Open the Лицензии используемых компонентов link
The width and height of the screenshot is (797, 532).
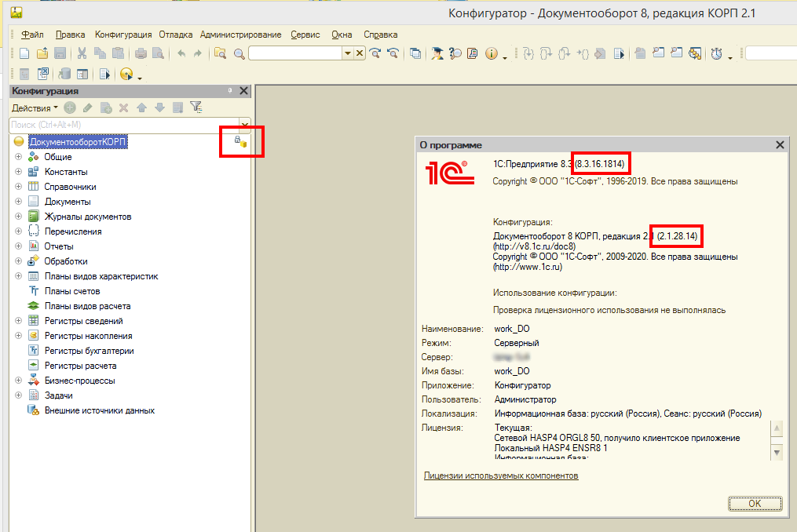[x=501, y=476]
